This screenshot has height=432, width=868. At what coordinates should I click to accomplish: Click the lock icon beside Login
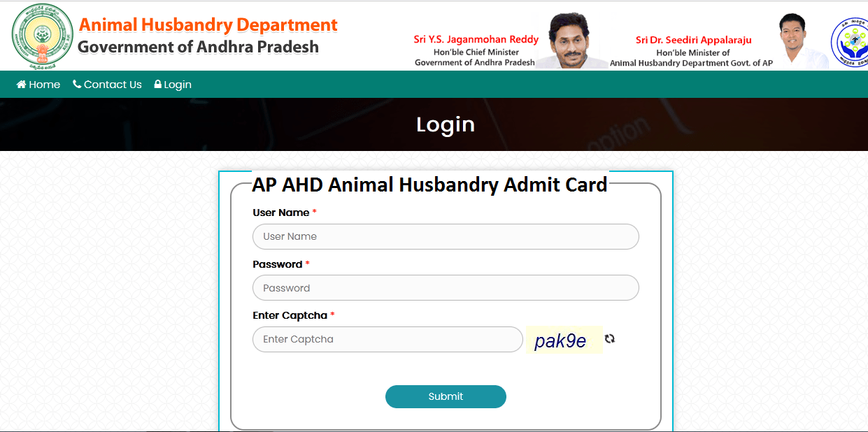point(158,84)
